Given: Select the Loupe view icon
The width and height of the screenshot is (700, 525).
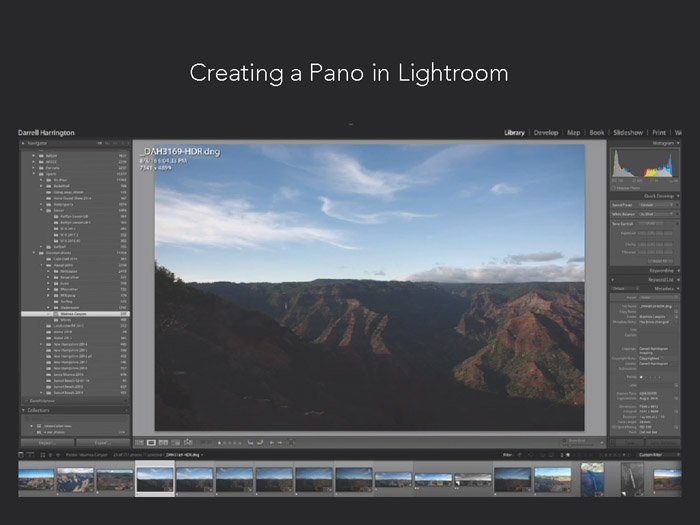Looking at the screenshot, I should 151,442.
